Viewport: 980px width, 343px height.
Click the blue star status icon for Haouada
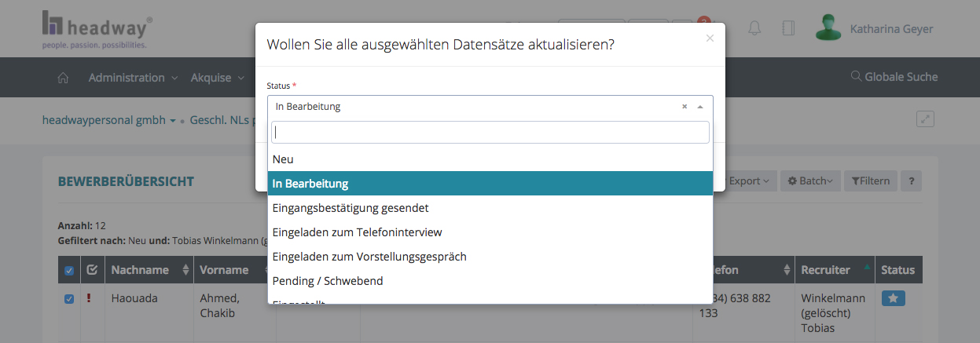[894, 298]
